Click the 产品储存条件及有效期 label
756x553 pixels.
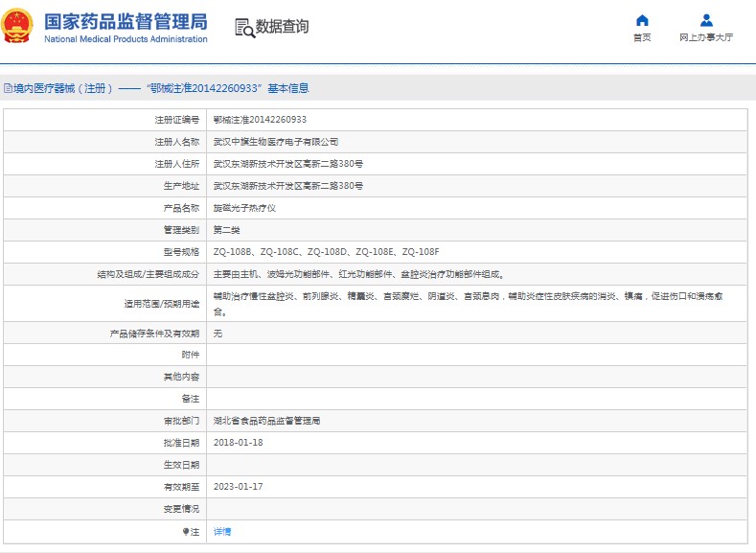click(155, 334)
